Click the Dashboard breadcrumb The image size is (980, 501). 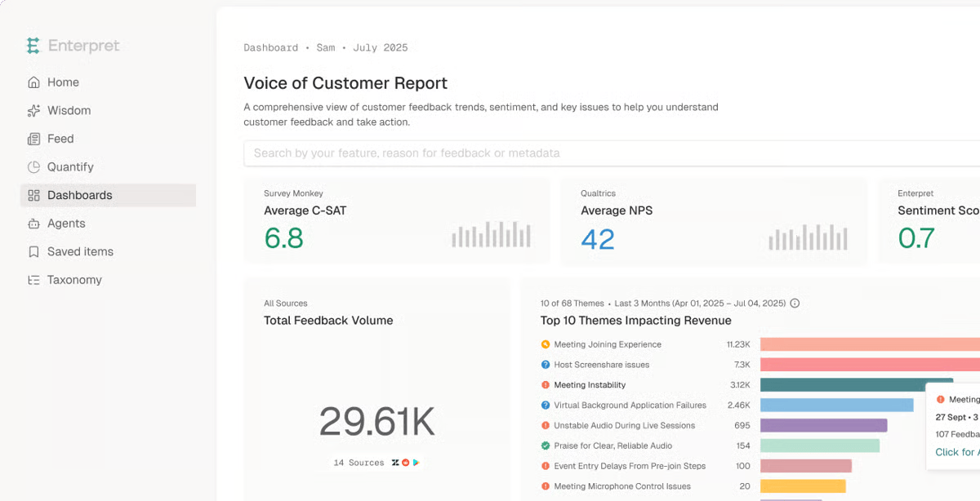click(x=271, y=47)
